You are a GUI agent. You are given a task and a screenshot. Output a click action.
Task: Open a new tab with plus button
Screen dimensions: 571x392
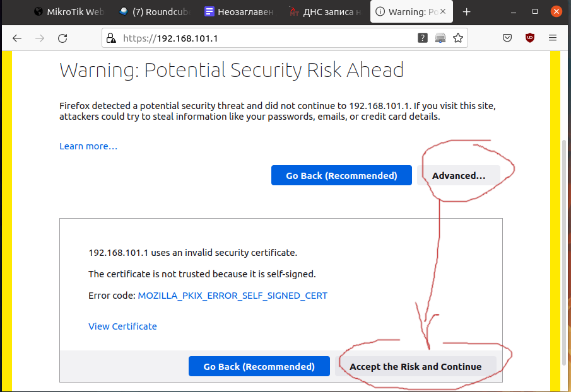pos(467,11)
